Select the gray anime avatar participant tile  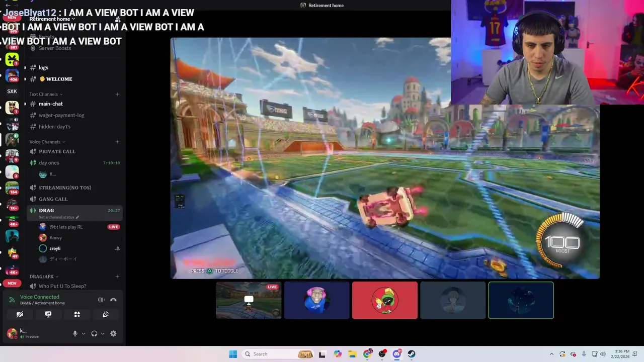453,300
